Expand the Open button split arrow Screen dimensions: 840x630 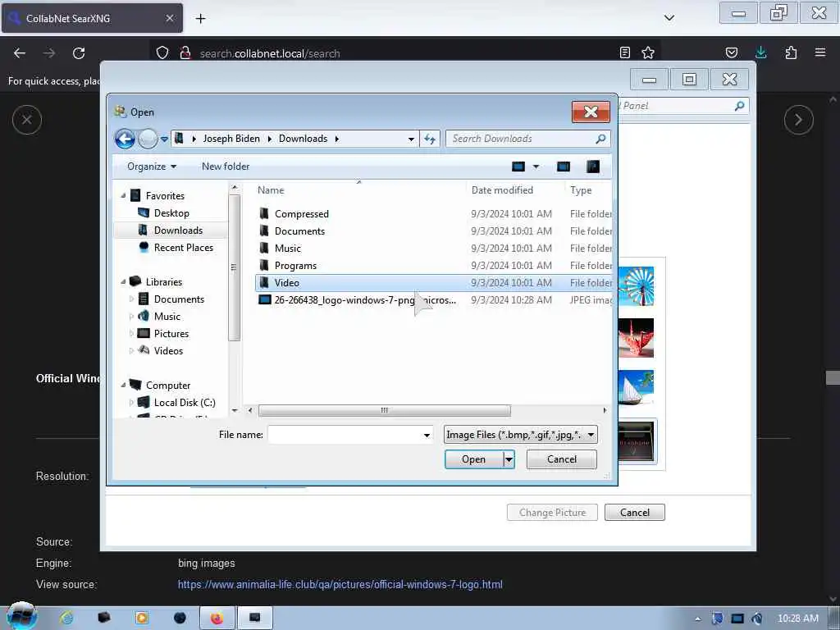pos(509,459)
